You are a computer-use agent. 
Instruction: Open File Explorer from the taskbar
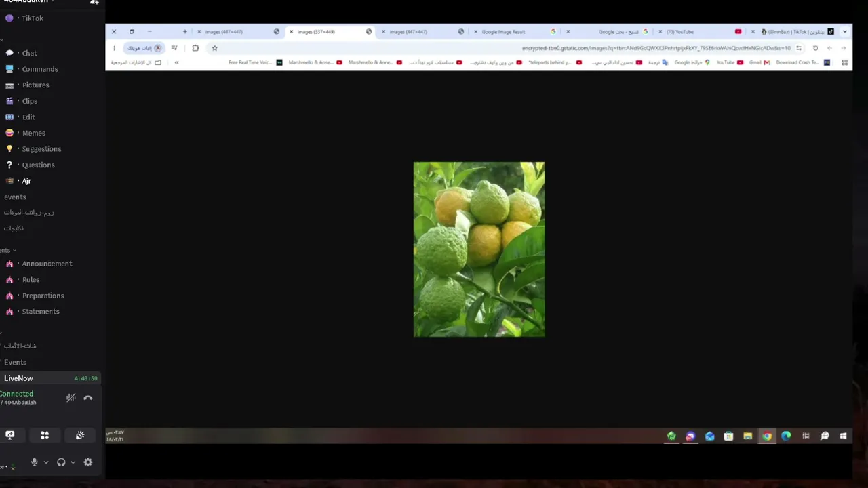pos(747,436)
